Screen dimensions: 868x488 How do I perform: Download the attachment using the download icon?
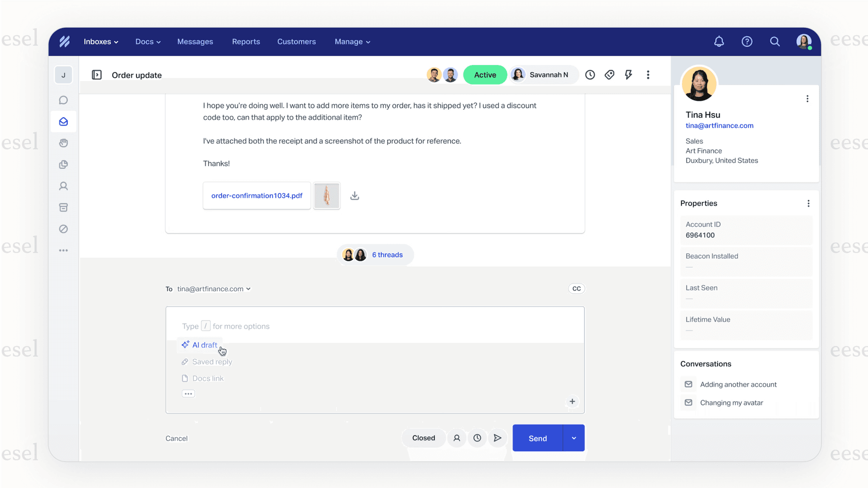tap(354, 196)
